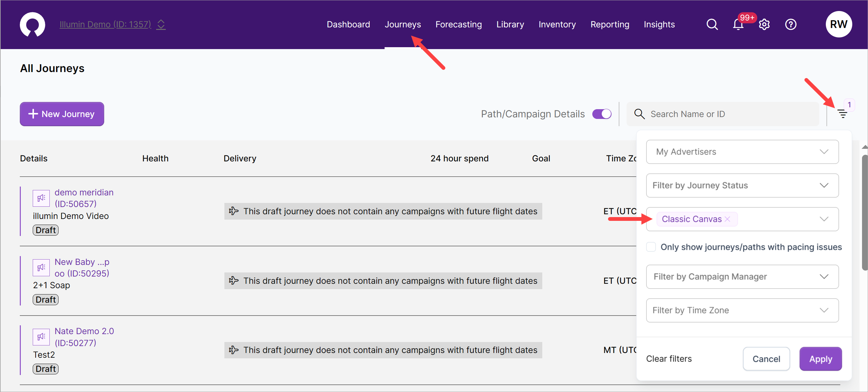The width and height of the screenshot is (868, 392).
Task: Remove the Classic Canvas filter tag
Action: [728, 219]
